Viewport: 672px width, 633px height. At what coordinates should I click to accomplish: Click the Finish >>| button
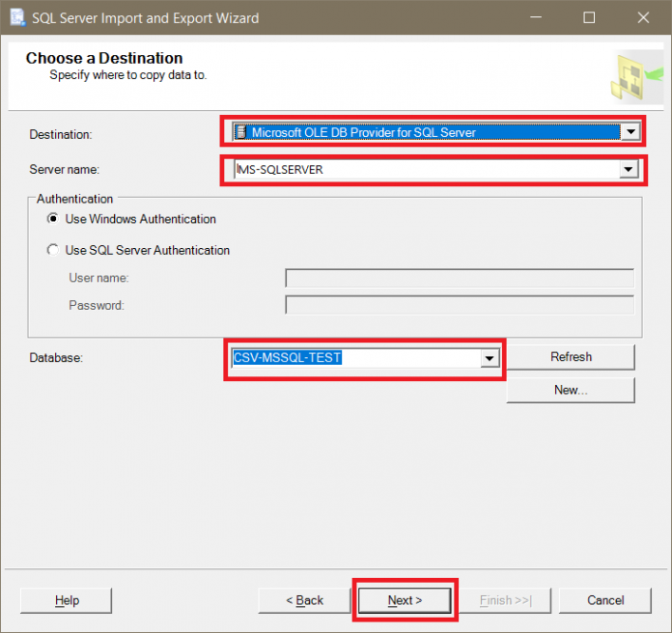click(x=505, y=600)
